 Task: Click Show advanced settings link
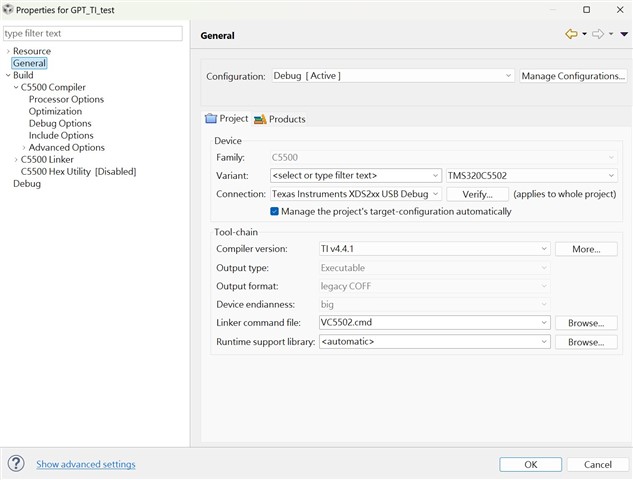click(86, 464)
